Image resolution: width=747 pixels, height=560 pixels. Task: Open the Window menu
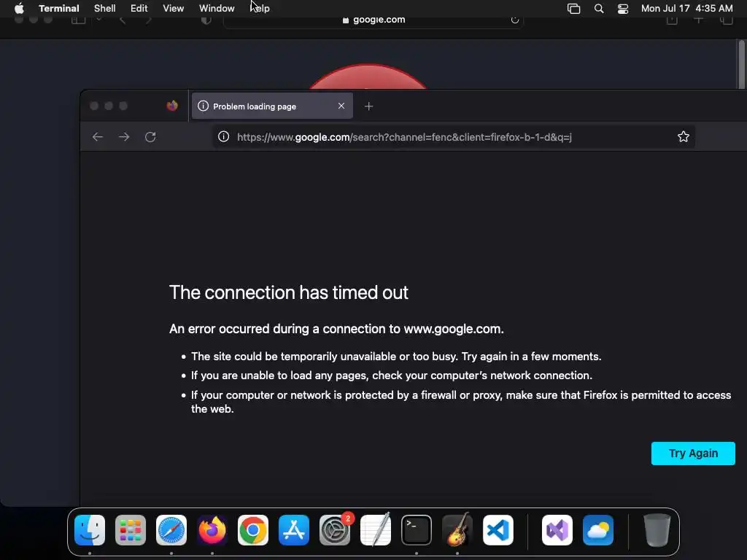pos(217,8)
